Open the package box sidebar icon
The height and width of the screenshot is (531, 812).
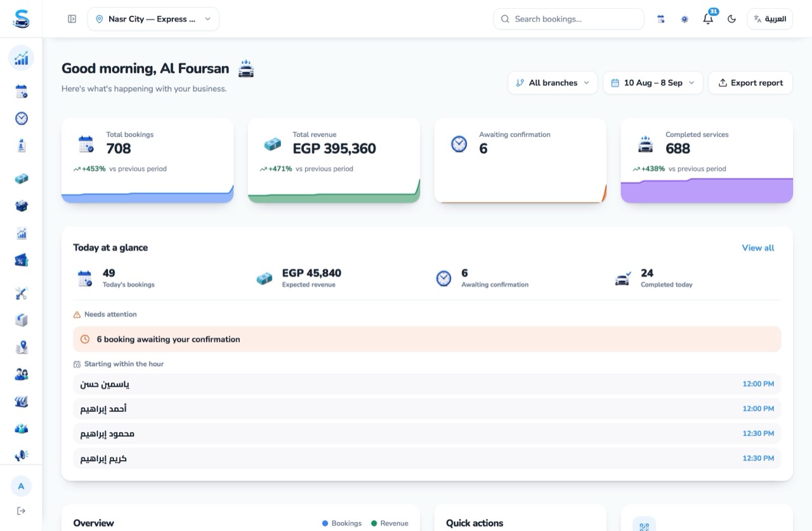pos(21,320)
